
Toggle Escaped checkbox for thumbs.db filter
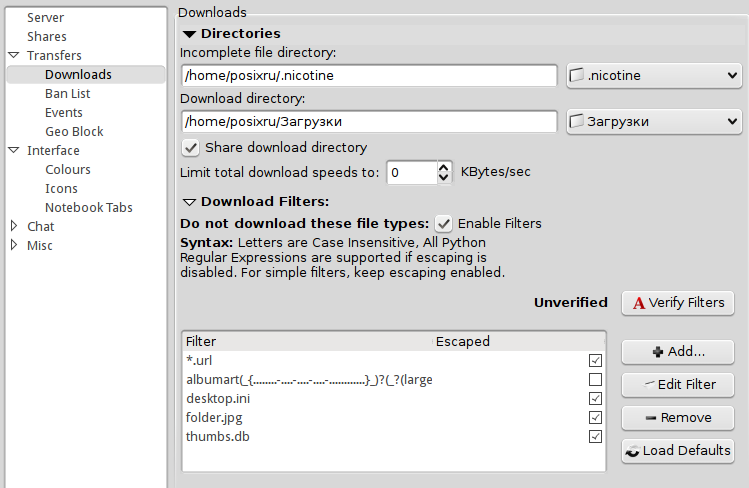click(x=595, y=436)
